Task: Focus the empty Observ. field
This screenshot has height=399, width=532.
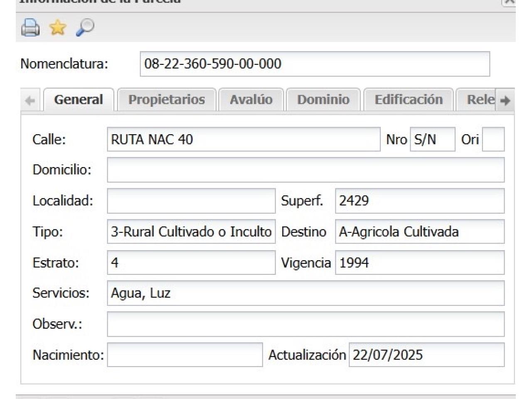Action: click(305, 324)
